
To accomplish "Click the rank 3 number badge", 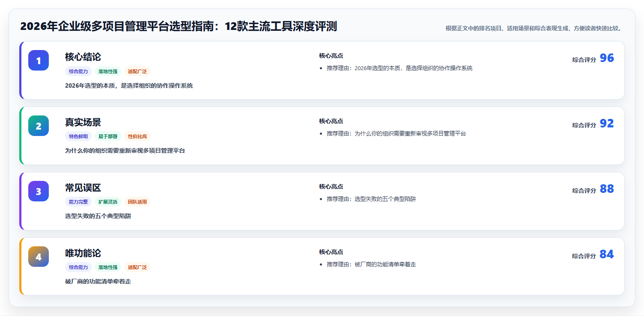I will coord(39,191).
